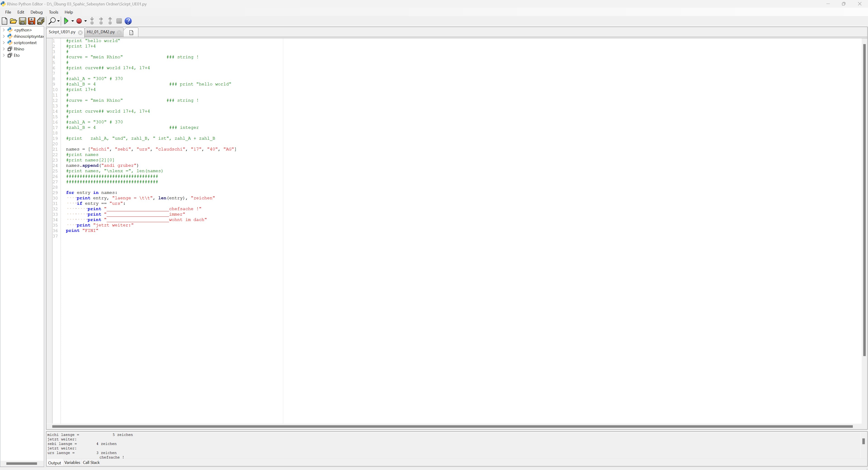The image size is (868, 470).
Task: Close the Scirpt_UE01.py tab
Action: (x=80, y=33)
